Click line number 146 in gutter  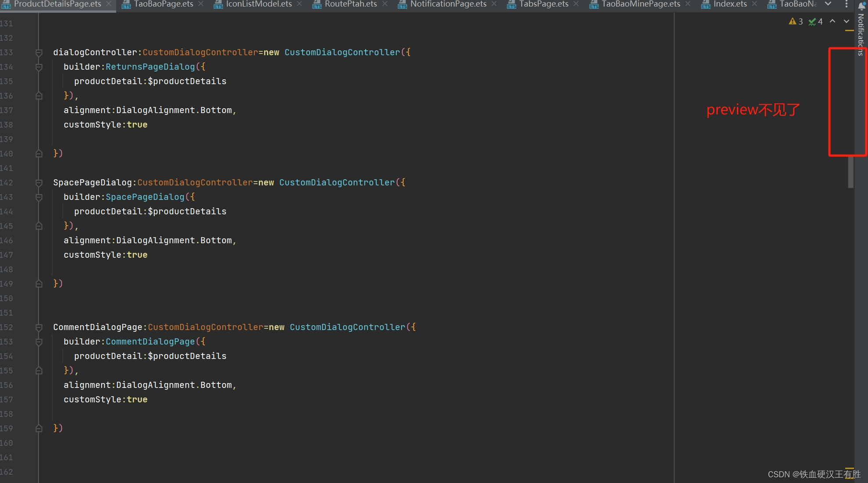click(x=7, y=241)
